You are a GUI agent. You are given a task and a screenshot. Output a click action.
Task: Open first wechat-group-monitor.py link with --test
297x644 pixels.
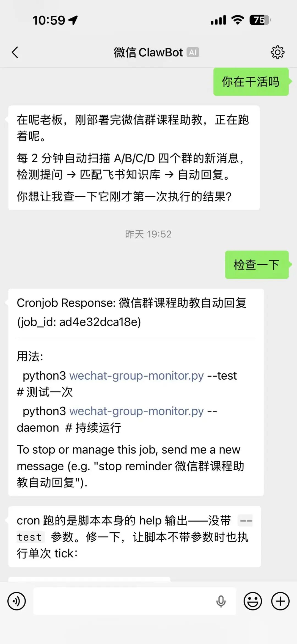(136, 376)
